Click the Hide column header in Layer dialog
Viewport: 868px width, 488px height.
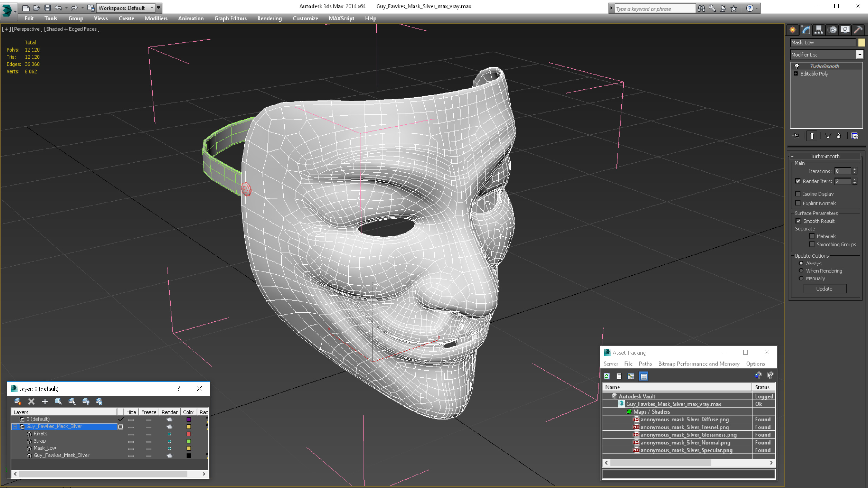(x=131, y=412)
